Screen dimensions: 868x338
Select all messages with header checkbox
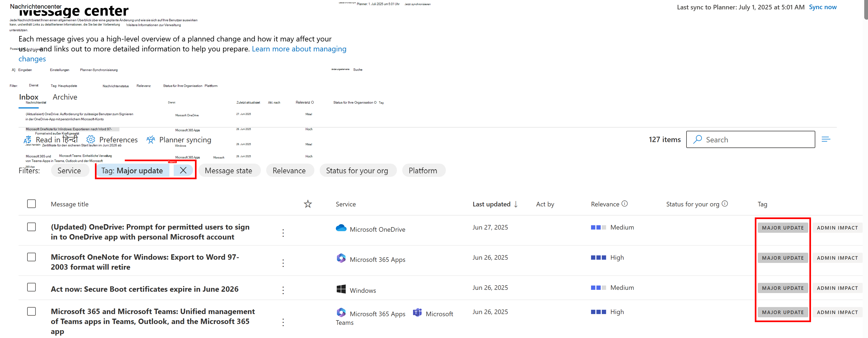click(31, 204)
